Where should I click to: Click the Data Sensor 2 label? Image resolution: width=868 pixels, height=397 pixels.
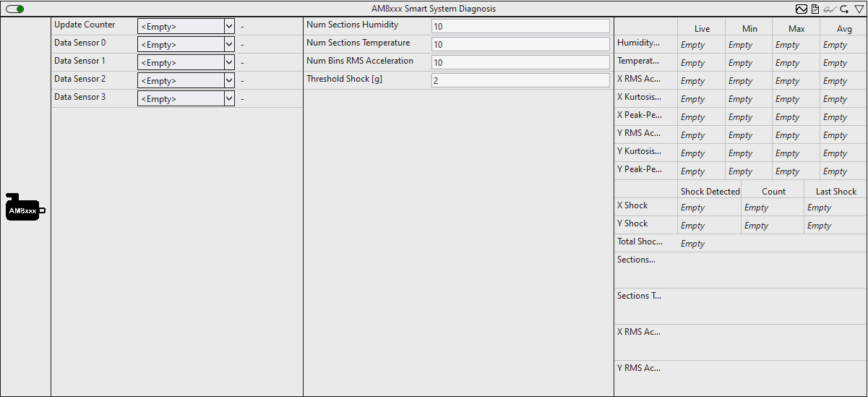[x=80, y=79]
